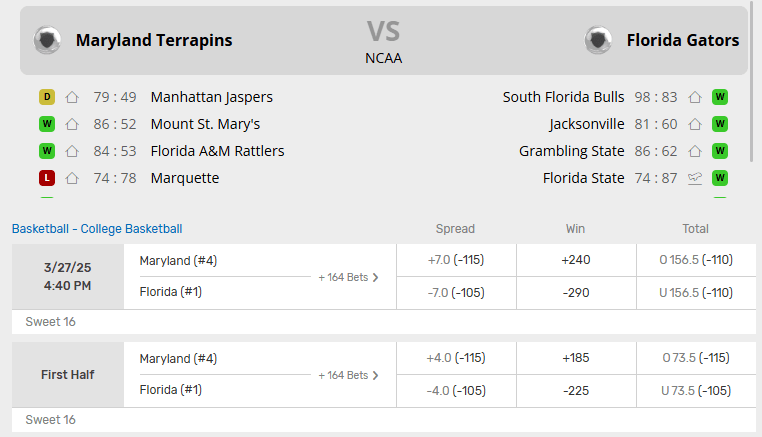
Task: Open the College Basketball link
Action: [x=131, y=229]
